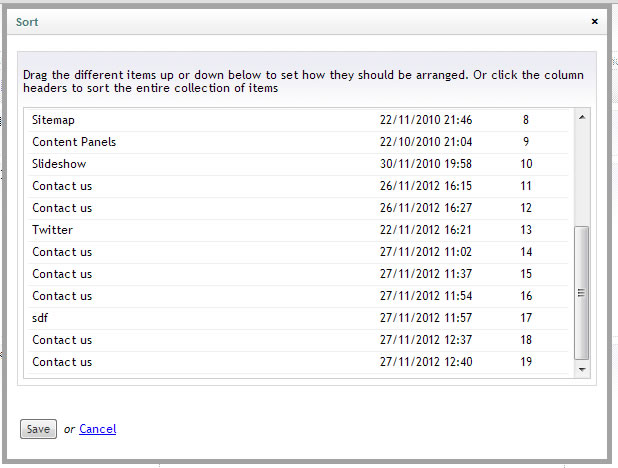The height and width of the screenshot is (468, 618).
Task: Close the Sort dialog with the X
Action: (x=595, y=21)
